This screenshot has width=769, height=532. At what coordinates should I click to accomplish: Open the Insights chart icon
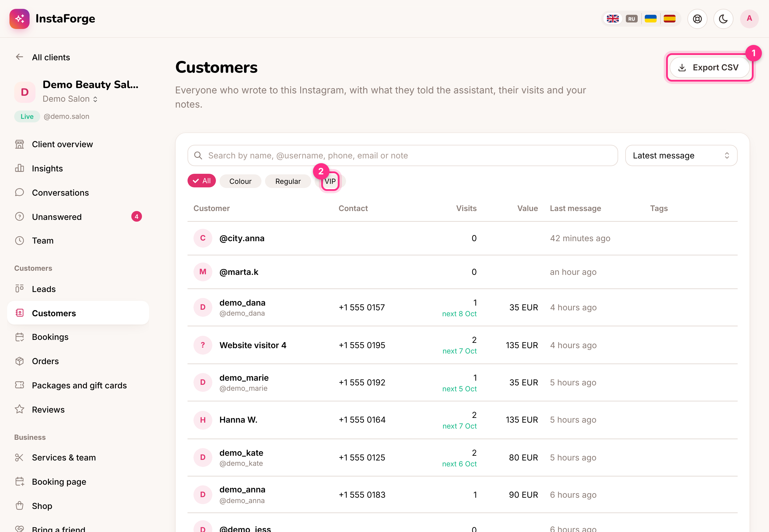(20, 168)
